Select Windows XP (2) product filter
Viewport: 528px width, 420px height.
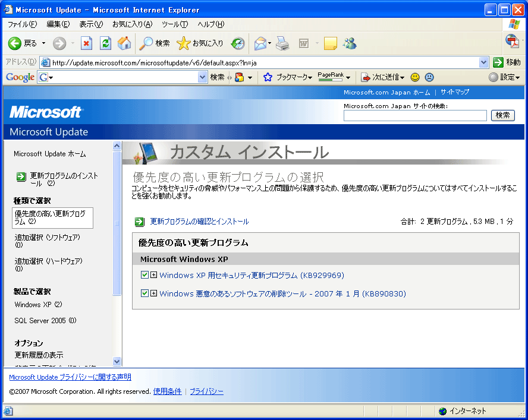pyautogui.click(x=39, y=305)
